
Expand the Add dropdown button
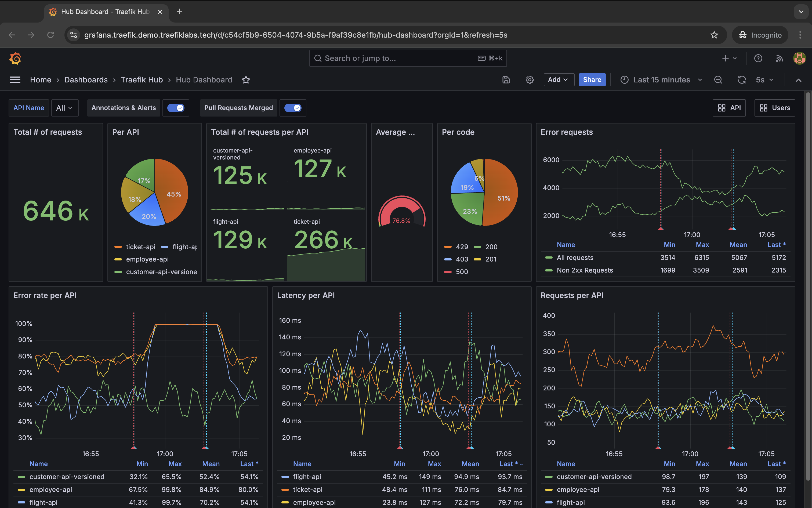559,80
